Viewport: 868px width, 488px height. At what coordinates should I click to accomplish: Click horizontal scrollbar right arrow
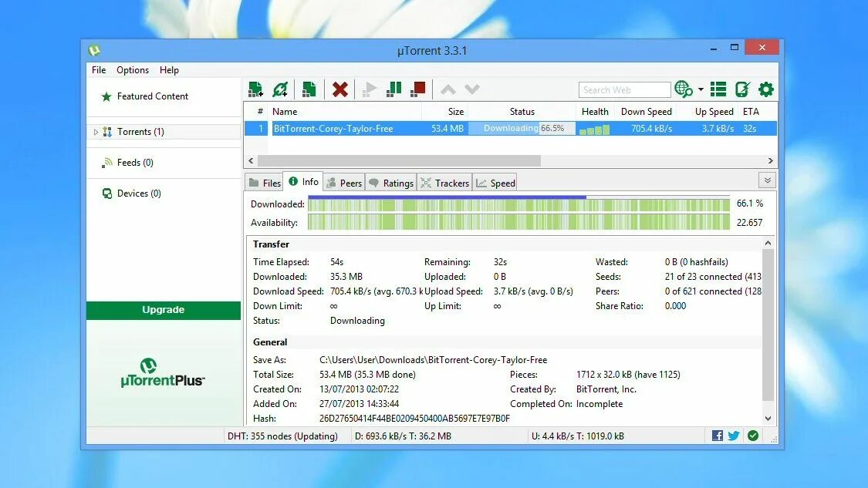(x=771, y=160)
